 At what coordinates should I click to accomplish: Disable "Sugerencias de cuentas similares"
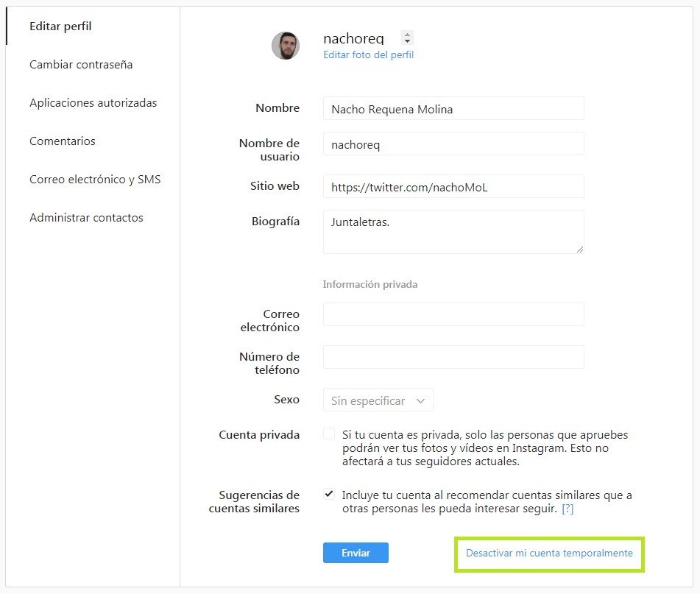328,493
